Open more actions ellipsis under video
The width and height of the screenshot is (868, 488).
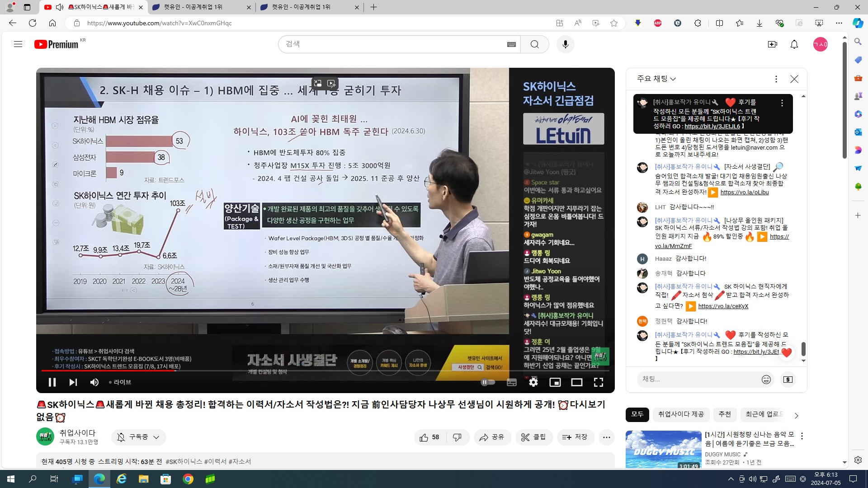(607, 437)
